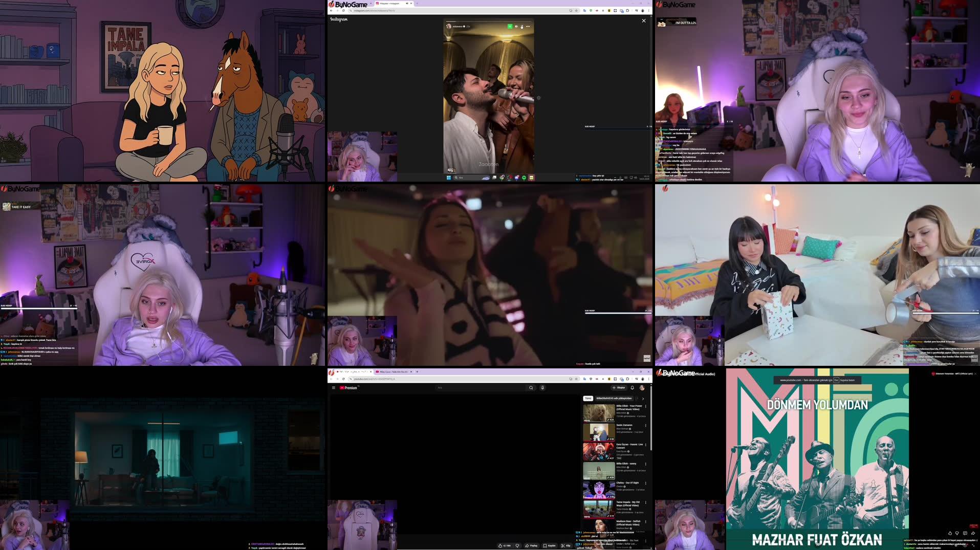Screen dimensions: 980x550
Task: Open the Instagram story three-dot options menu
Action: pos(528,26)
